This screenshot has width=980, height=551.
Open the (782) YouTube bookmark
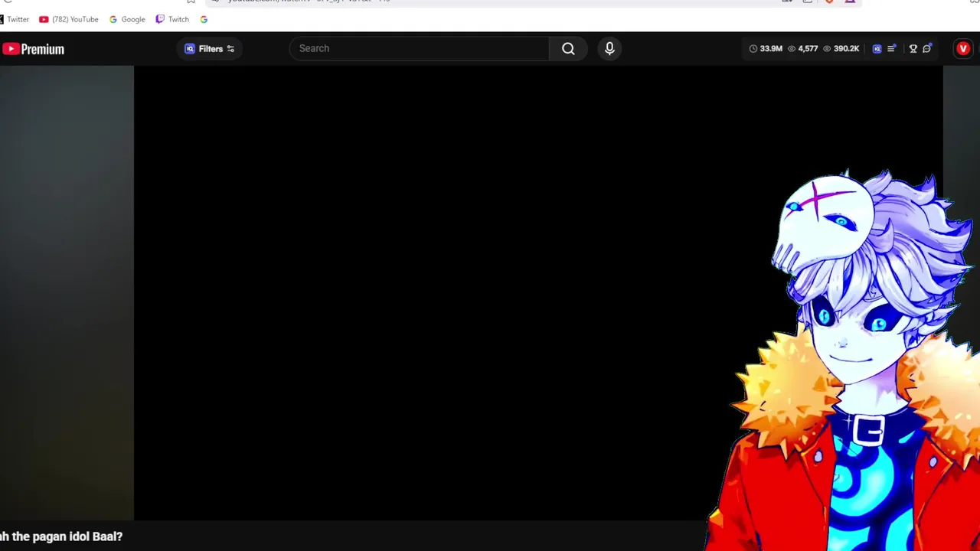(x=69, y=19)
